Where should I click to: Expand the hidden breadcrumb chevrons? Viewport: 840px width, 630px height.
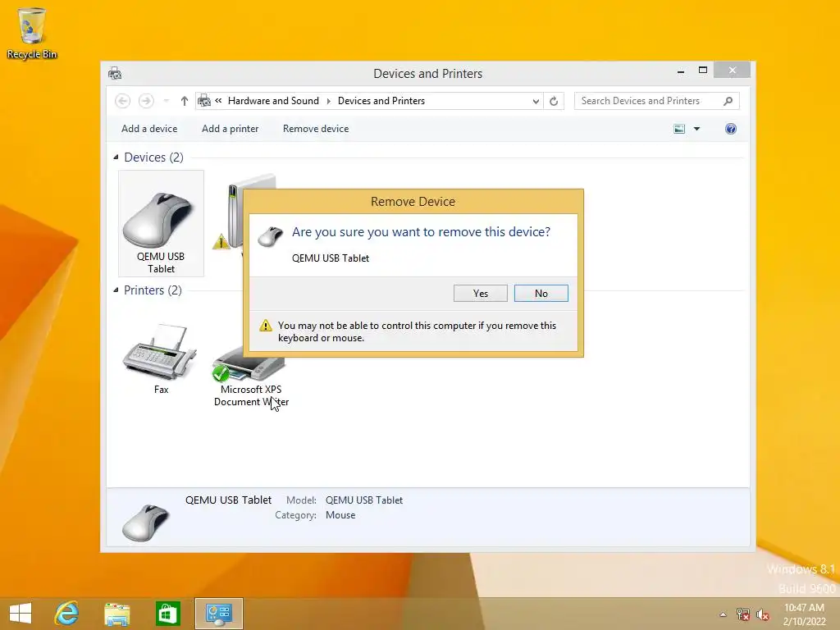[218, 101]
